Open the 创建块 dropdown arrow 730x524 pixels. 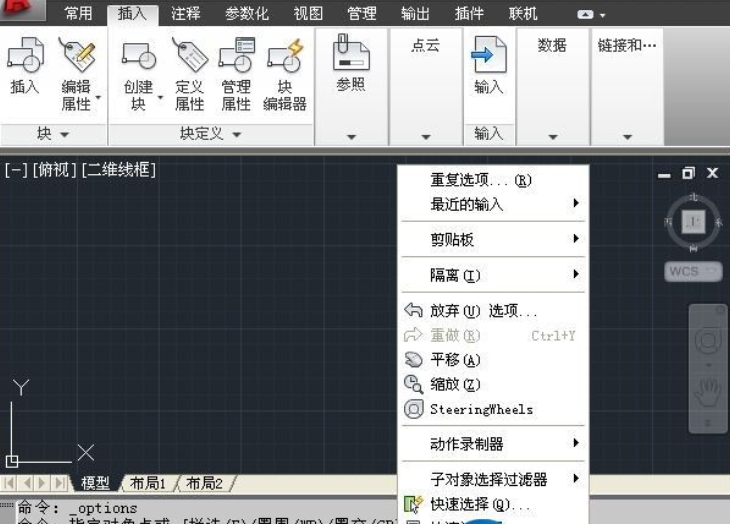161,97
